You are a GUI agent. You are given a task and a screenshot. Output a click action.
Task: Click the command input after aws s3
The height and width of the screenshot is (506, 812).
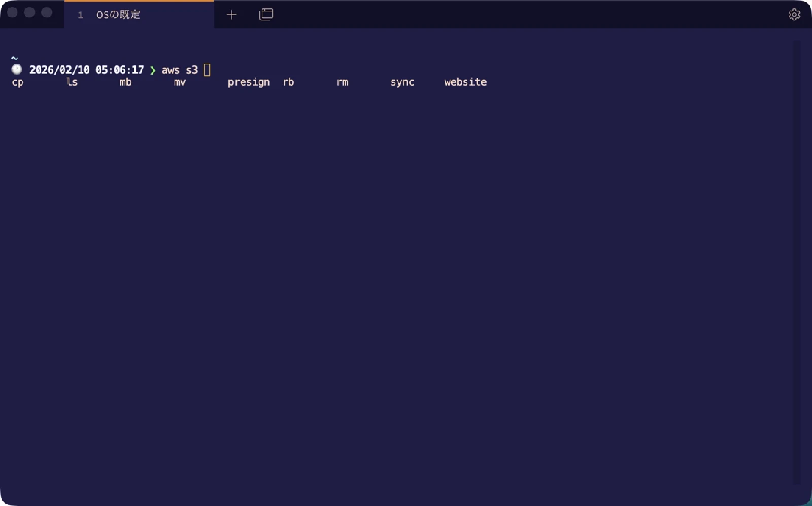point(180,70)
